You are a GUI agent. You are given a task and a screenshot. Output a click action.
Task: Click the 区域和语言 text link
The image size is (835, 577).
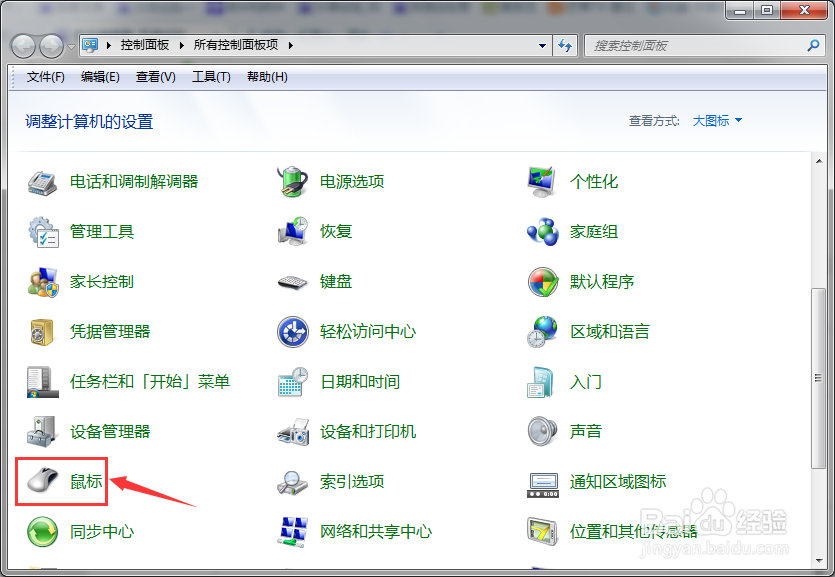point(610,332)
